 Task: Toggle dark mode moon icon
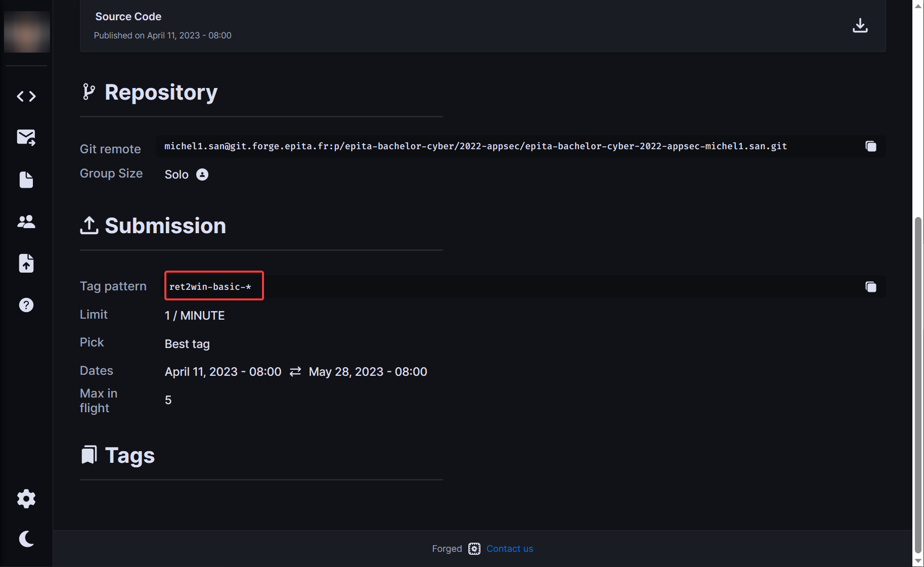pyautogui.click(x=26, y=539)
